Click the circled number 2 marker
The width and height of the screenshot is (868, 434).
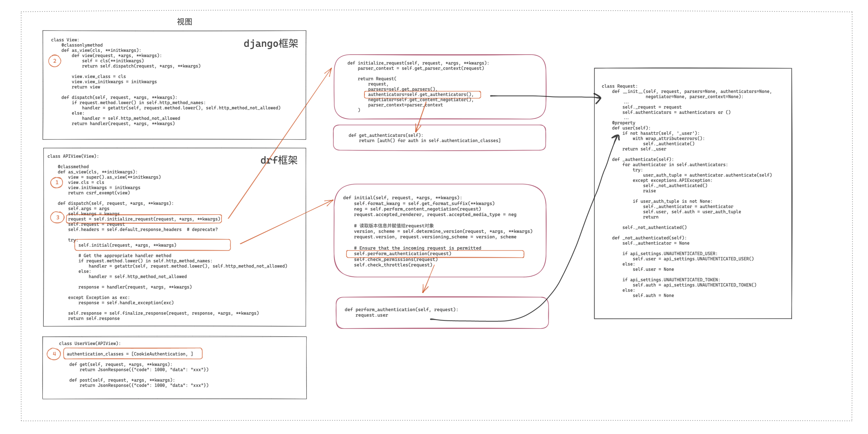pyautogui.click(x=54, y=61)
